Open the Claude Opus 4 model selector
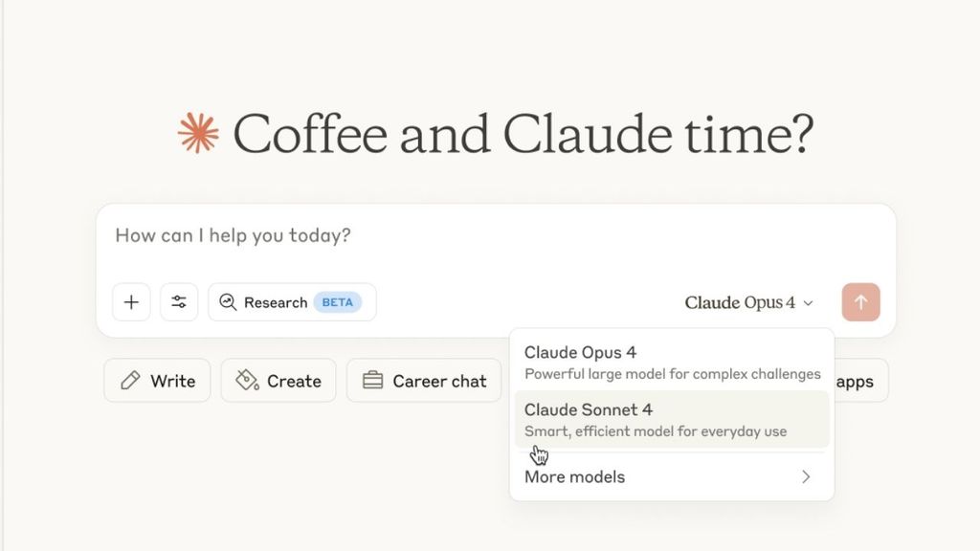Image resolution: width=980 pixels, height=551 pixels. coord(740,302)
